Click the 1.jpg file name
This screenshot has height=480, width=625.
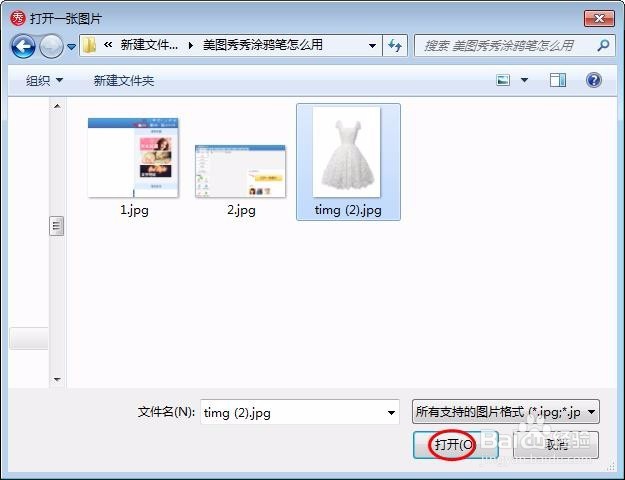coord(134,210)
